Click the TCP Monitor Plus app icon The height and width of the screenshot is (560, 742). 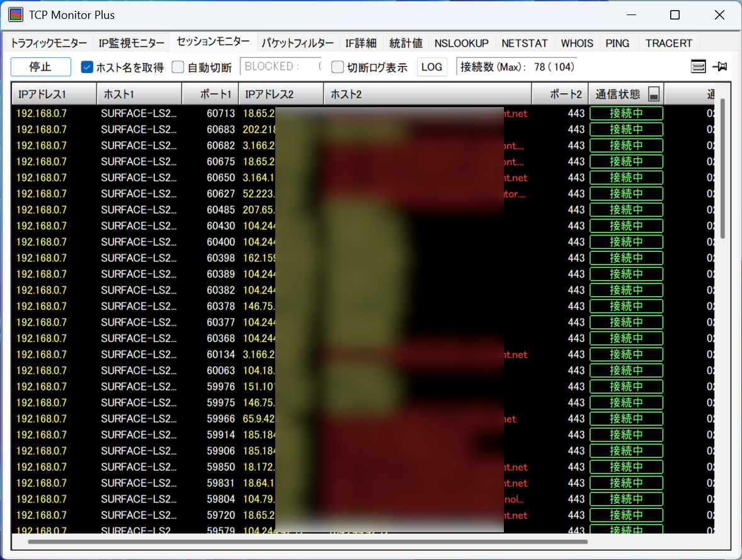click(16, 14)
